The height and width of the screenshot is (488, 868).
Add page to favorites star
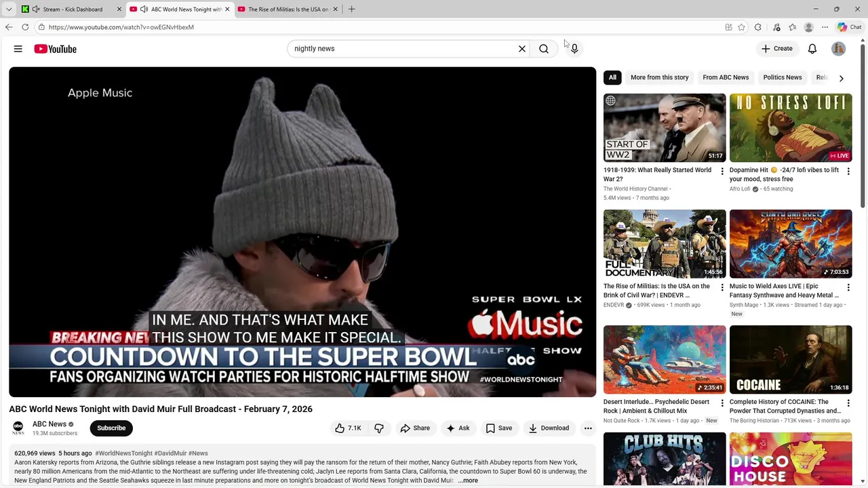click(741, 27)
